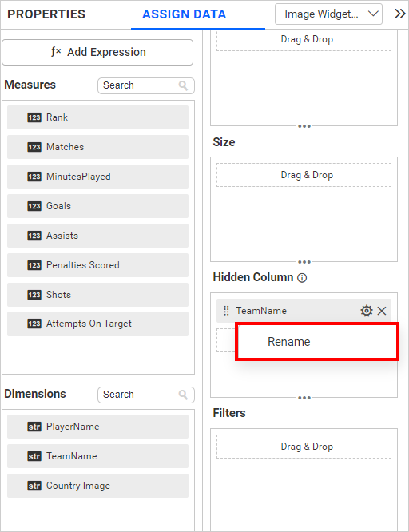Select the PlayerName dimension
Image resolution: width=409 pixels, height=532 pixels.
tap(97, 427)
